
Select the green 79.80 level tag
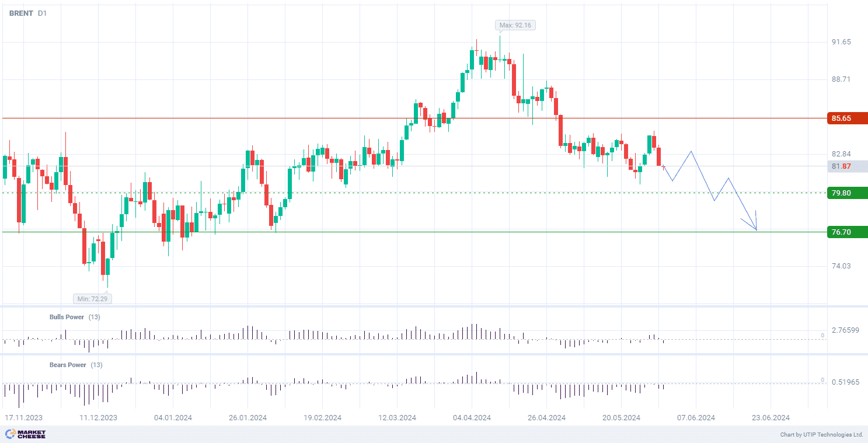(x=848, y=193)
